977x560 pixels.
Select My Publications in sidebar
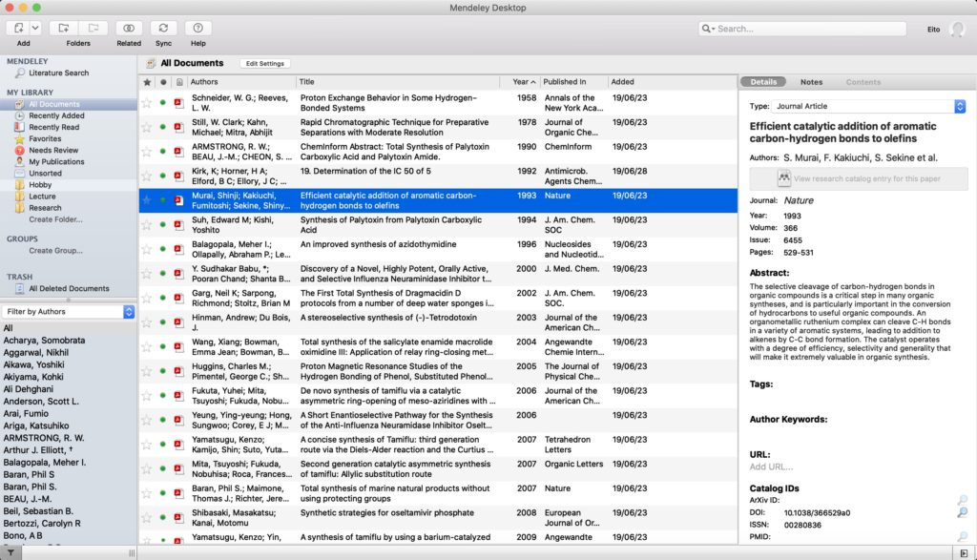click(56, 162)
